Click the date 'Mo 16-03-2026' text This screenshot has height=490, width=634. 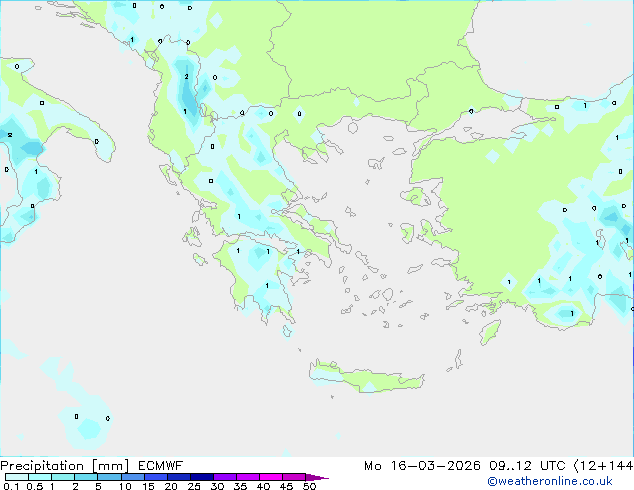422,466
